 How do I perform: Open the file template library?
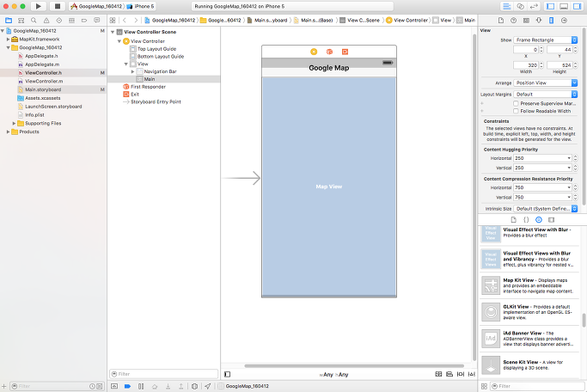514,220
